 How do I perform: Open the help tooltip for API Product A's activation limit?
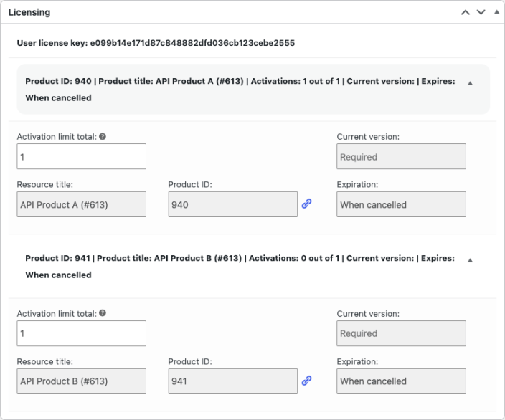103,136
